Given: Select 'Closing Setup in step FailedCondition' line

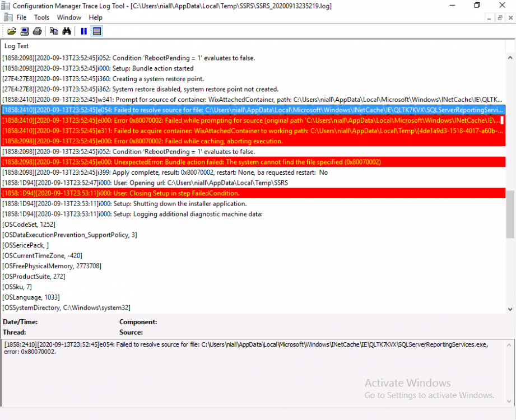Looking at the screenshot, I should click(253, 193).
